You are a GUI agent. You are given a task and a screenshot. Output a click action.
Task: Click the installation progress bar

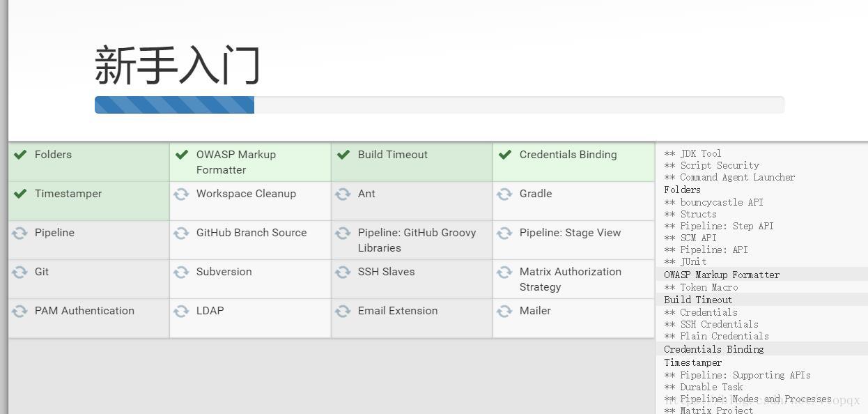click(x=440, y=105)
